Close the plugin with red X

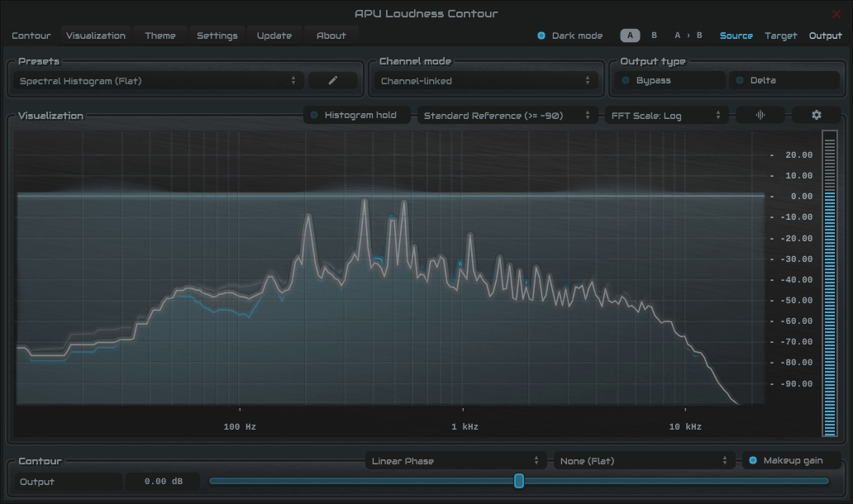[836, 13]
